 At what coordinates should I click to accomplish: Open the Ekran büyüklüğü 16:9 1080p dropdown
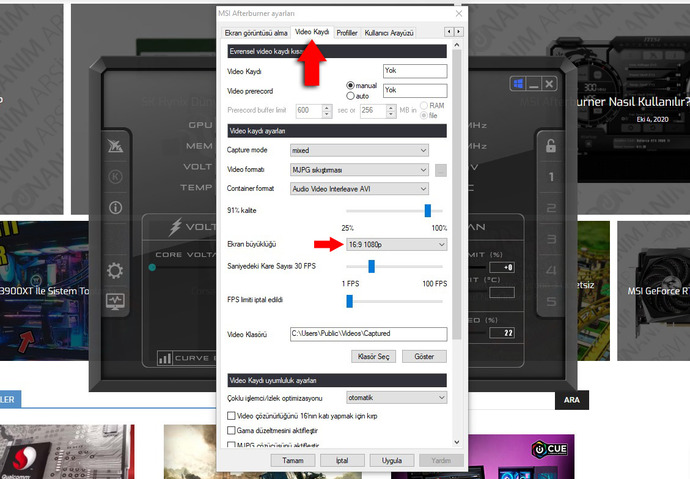[x=396, y=245]
